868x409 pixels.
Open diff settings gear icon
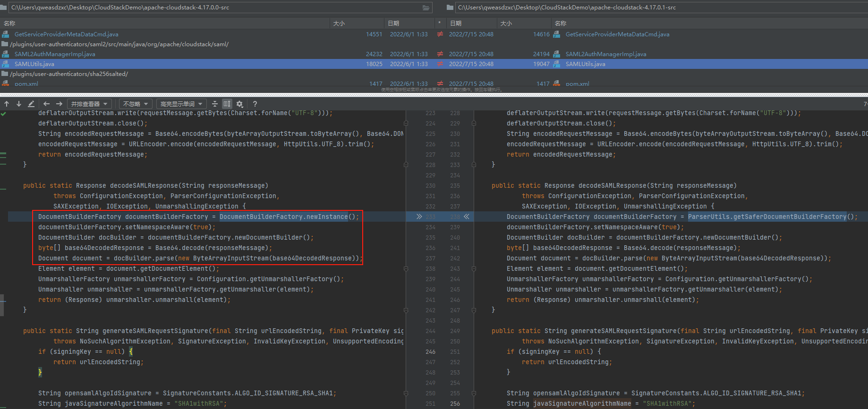click(240, 104)
